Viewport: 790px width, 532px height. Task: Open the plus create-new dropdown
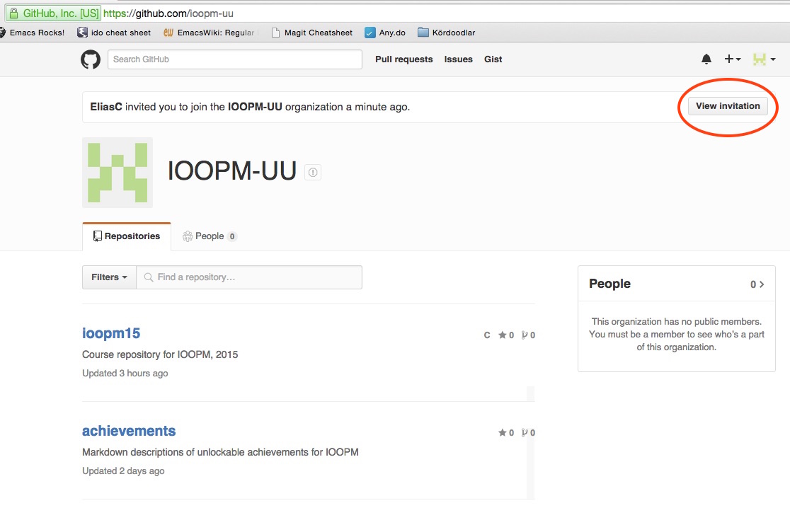click(732, 59)
